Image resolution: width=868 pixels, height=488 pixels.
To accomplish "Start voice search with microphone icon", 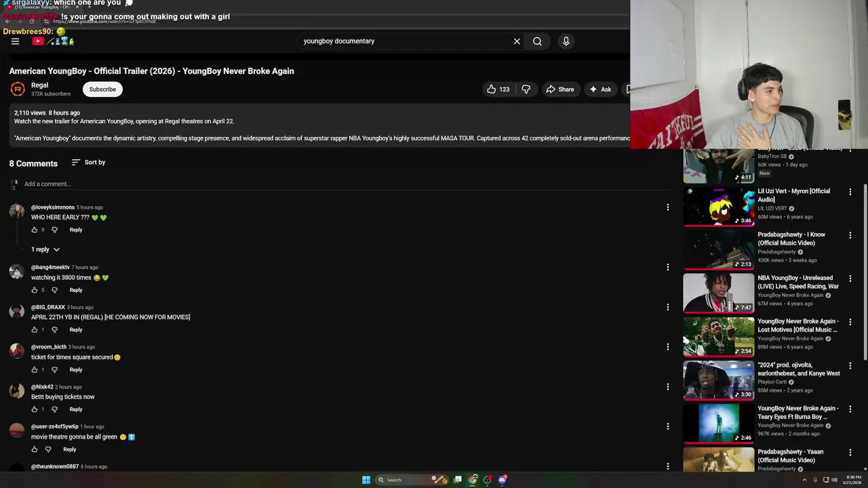I will coord(566,41).
